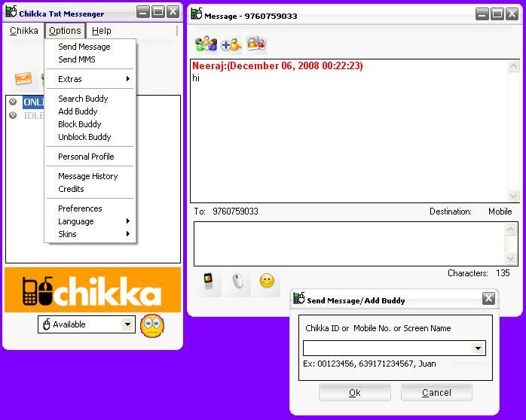The width and height of the screenshot is (526, 420).
Task: Collapse the IDLE buddy group
Action: tap(13, 115)
